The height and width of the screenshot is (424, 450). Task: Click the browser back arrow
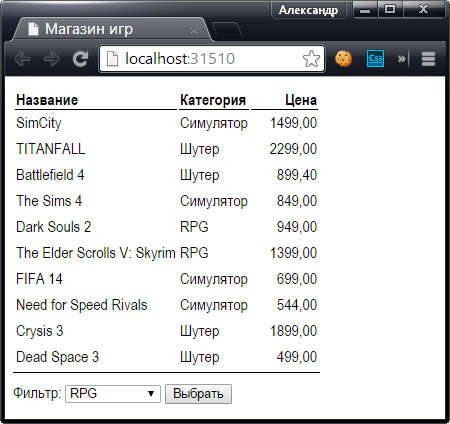pyautogui.click(x=23, y=59)
